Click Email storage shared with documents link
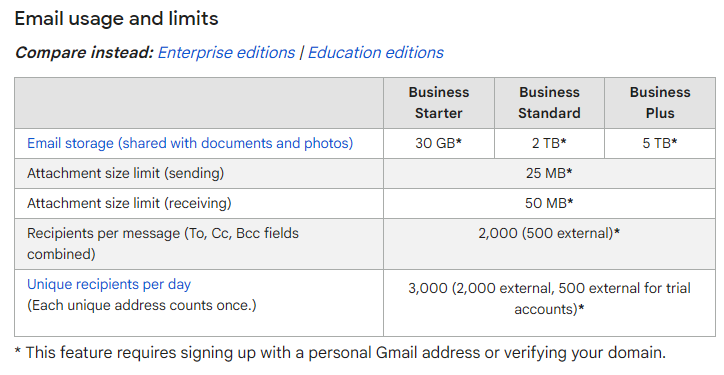 pos(190,143)
